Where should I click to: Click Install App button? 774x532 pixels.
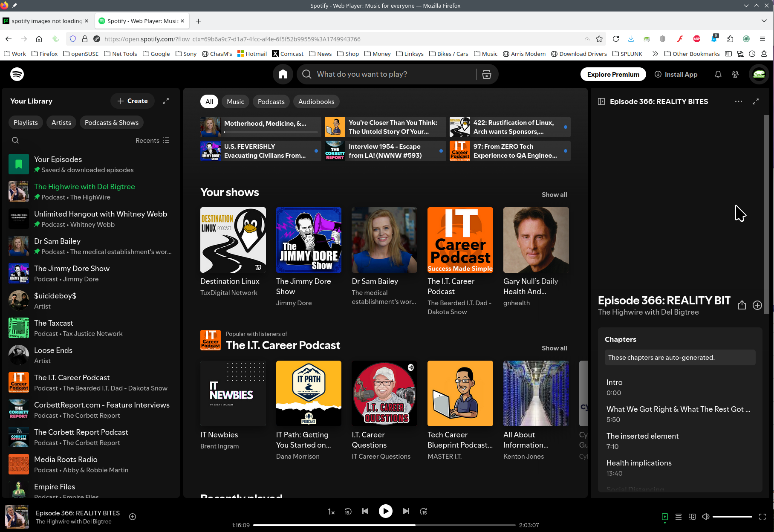676,74
